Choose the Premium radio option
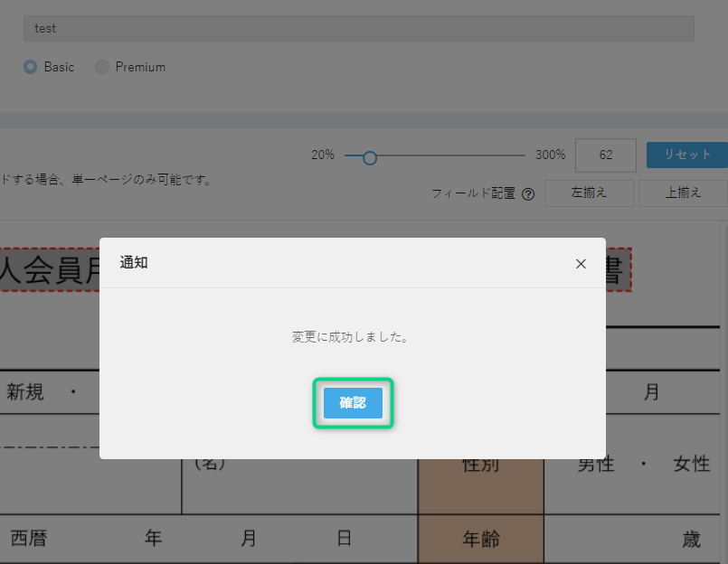The image size is (728, 564). pos(102,67)
